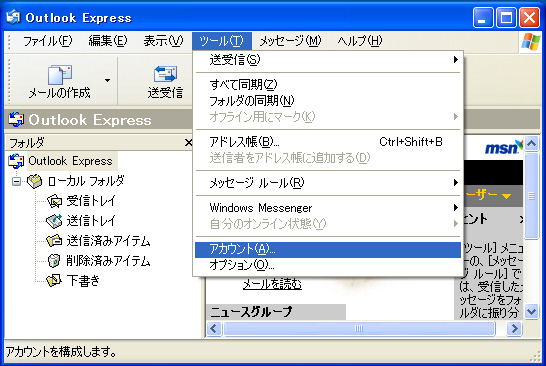Select the 下書き folder icon
Viewport: 546px width, 366px height.
click(x=54, y=280)
